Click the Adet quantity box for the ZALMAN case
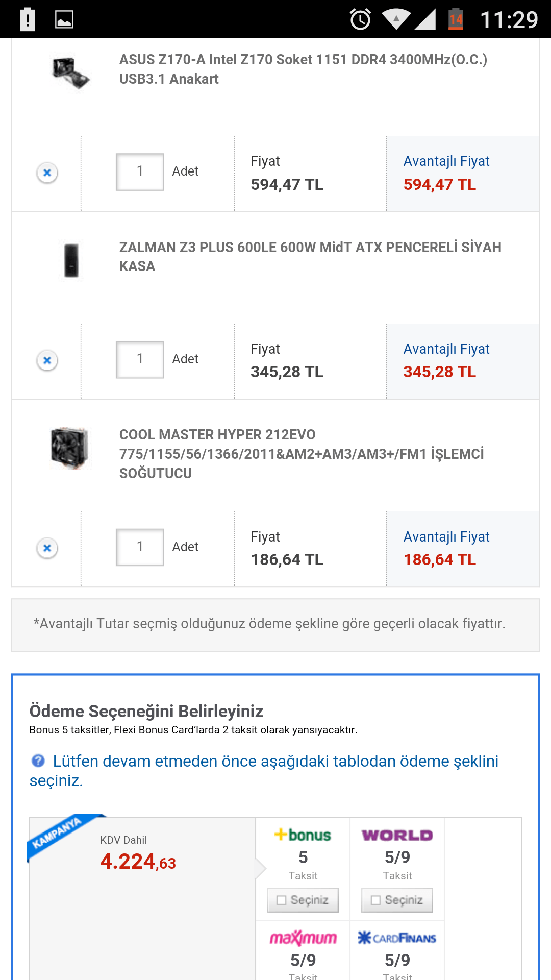551x980 pixels. [x=139, y=360]
